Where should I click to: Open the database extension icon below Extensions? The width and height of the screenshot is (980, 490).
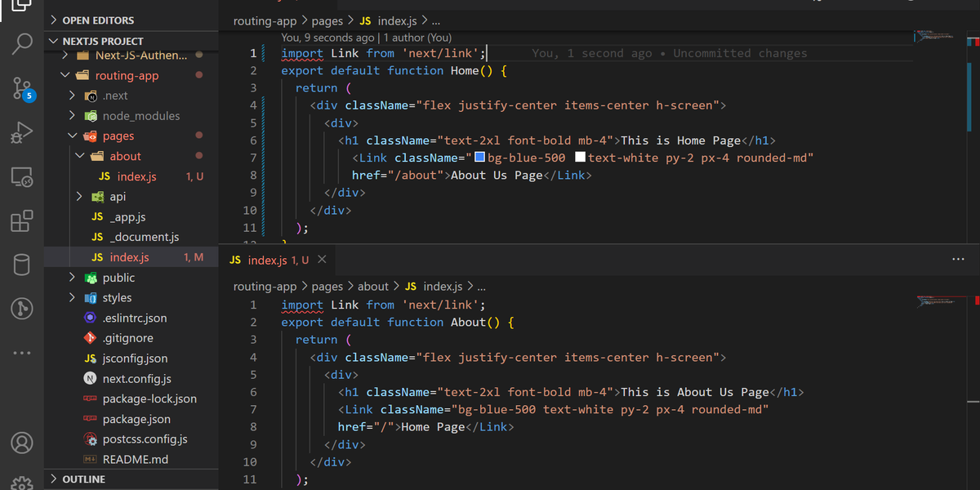[x=21, y=264]
